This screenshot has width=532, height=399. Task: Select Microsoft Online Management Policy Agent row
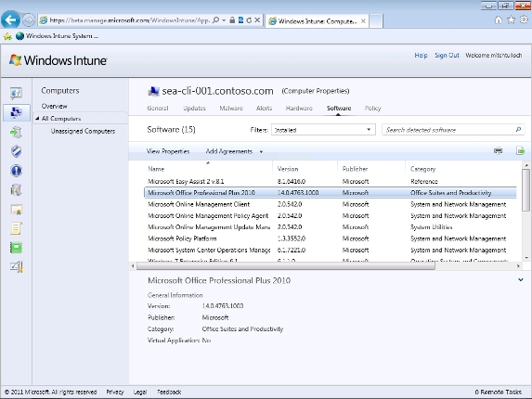tap(331, 215)
